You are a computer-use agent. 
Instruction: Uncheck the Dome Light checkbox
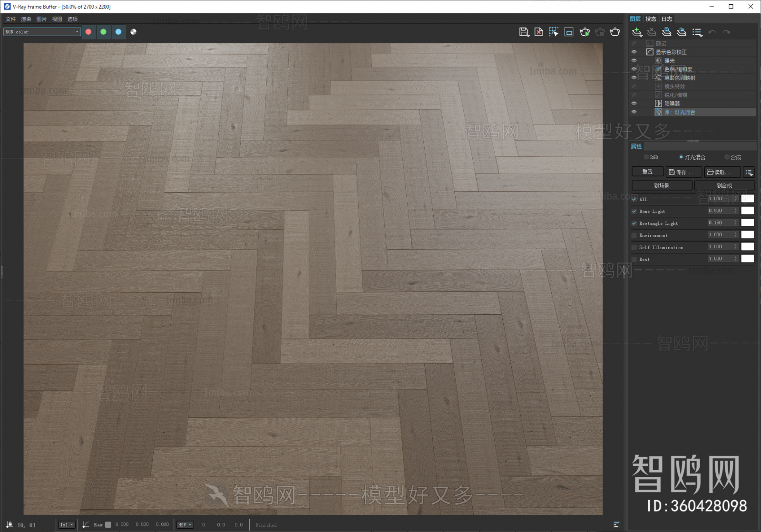(634, 211)
